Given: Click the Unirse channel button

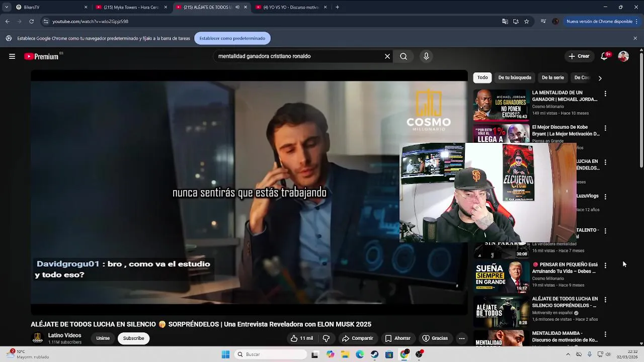Looking at the screenshot, I should (x=103, y=338).
